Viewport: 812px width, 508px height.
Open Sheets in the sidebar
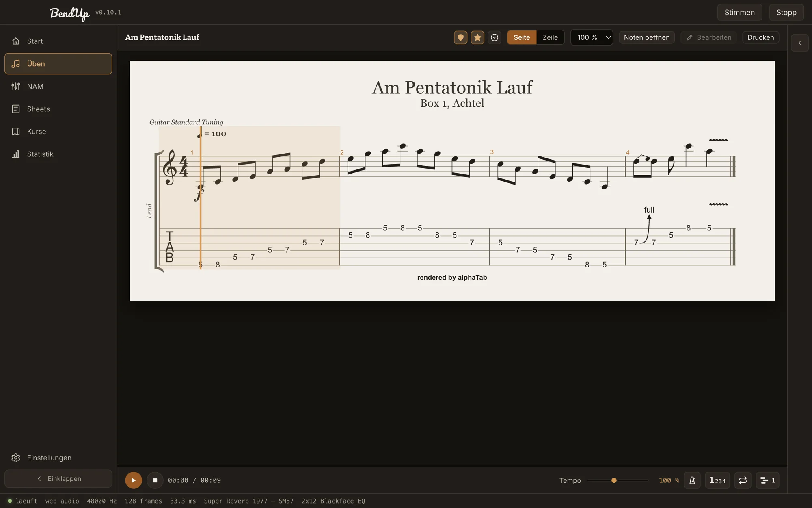coord(58,109)
